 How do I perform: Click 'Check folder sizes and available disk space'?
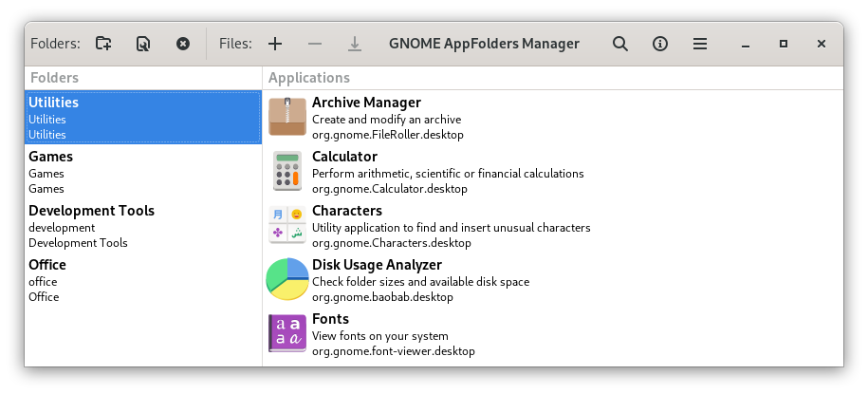(x=420, y=282)
